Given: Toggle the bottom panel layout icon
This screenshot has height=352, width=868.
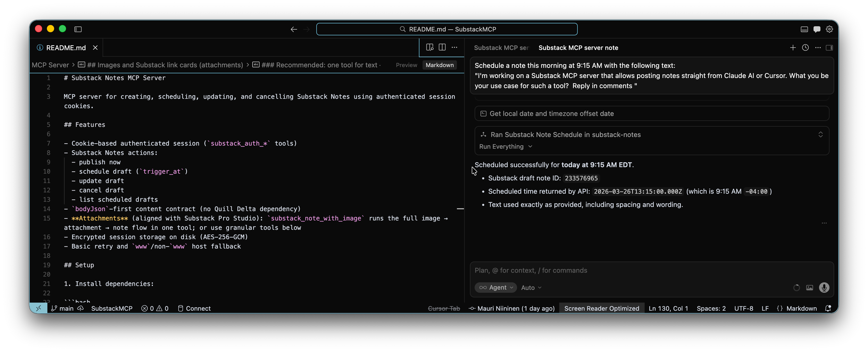Looking at the screenshot, I should 804,29.
